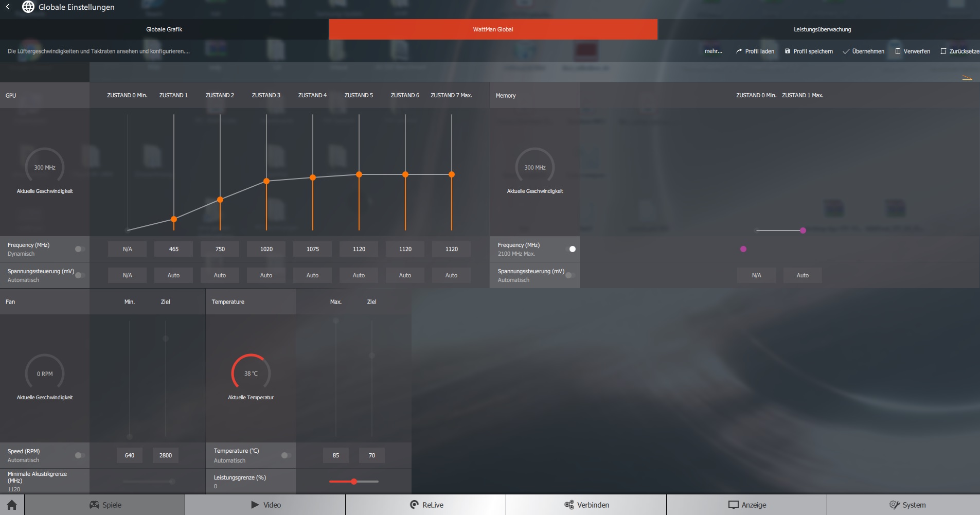980x515 pixels.
Task: Click the Memory Zustand 1 Max purple point
Action: pyautogui.click(x=803, y=230)
